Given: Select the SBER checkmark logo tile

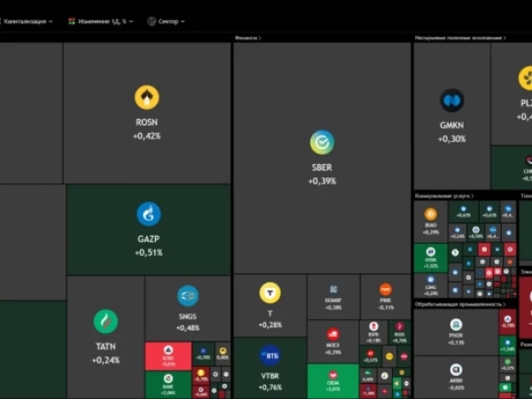Looking at the screenshot, I should tap(322, 158).
